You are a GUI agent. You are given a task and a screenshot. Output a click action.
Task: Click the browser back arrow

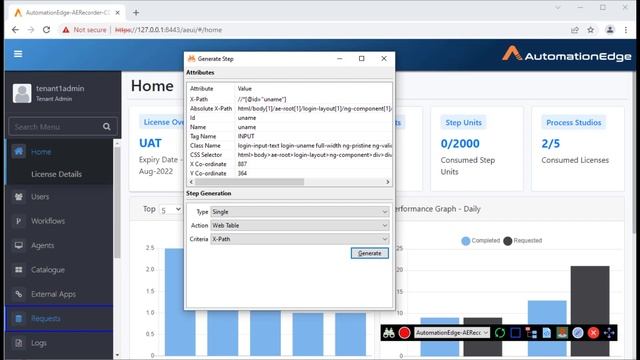pyautogui.click(x=15, y=30)
